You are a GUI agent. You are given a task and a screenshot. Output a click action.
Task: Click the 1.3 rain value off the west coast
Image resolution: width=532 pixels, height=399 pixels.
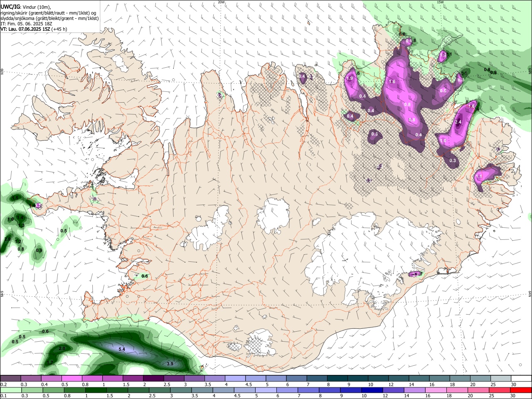click(x=21, y=225)
